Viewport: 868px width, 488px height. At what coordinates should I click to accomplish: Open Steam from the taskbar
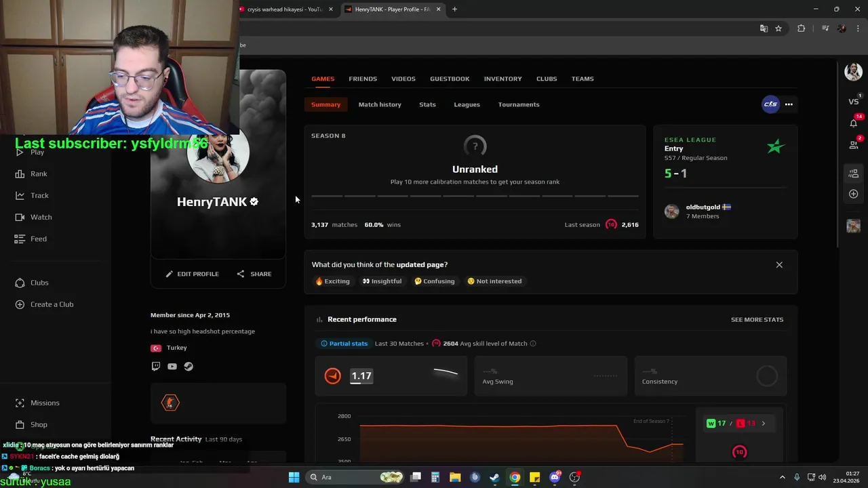[x=494, y=477]
